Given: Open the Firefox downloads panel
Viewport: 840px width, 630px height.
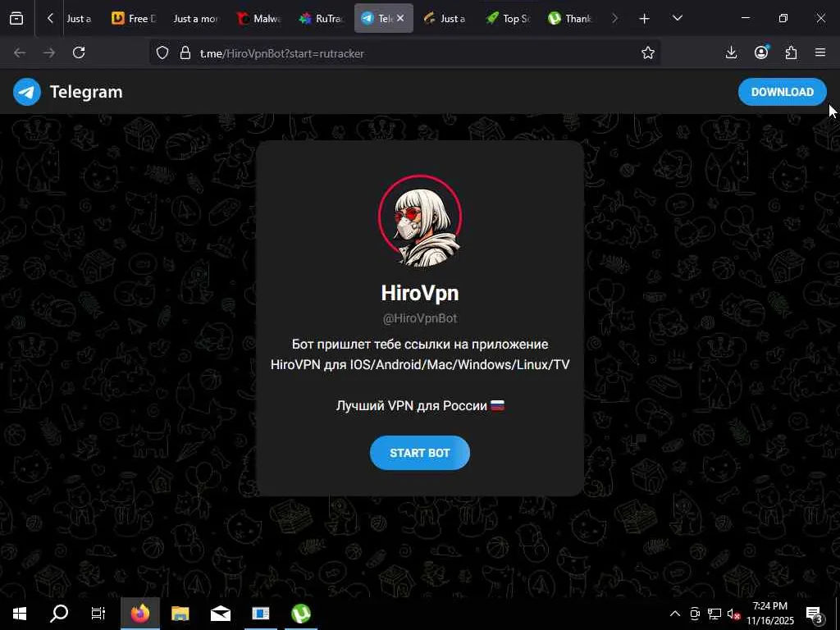Looking at the screenshot, I should pos(731,52).
